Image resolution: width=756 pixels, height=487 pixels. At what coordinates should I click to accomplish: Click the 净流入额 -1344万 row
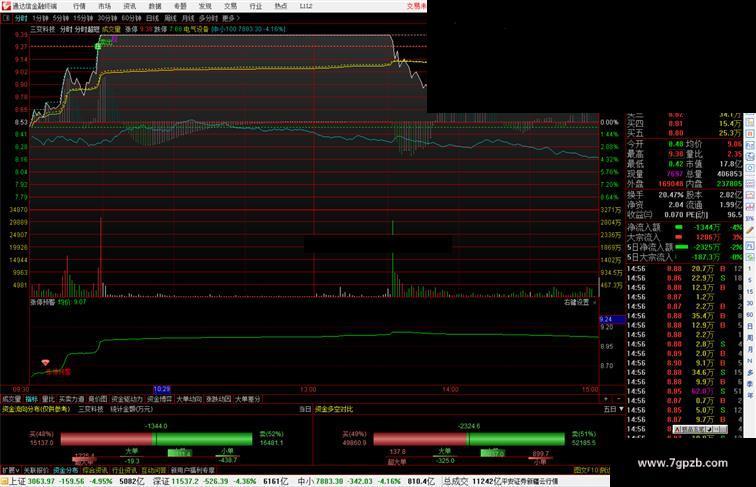pyautogui.click(x=685, y=228)
